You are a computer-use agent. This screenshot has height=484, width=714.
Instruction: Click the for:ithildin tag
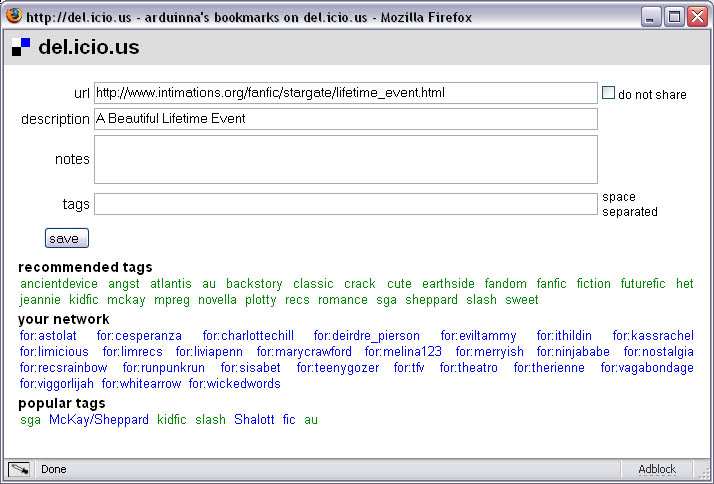(564, 336)
